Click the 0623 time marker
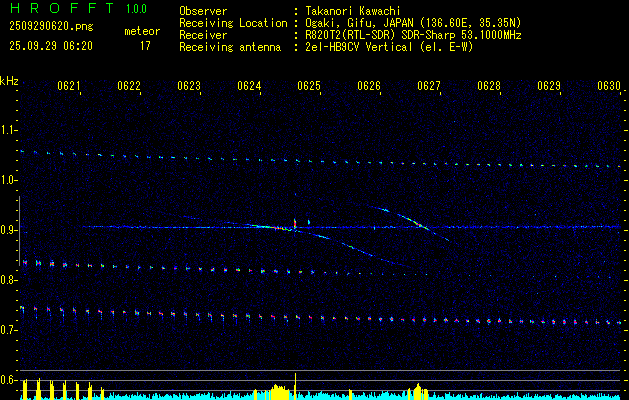 189,85
